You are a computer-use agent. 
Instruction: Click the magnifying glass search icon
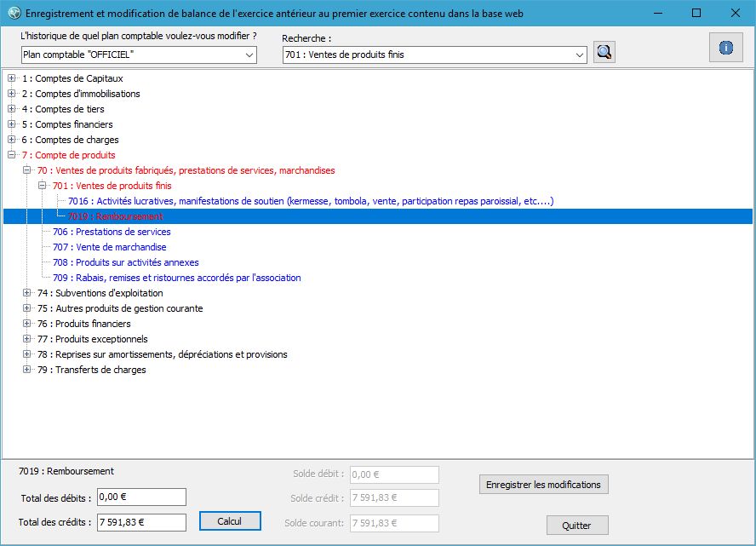pyautogui.click(x=604, y=53)
